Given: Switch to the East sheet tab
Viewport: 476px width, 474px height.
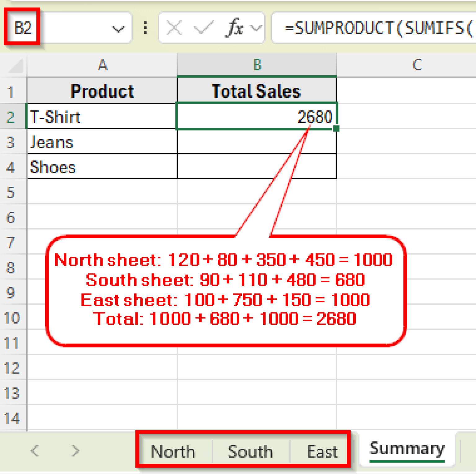Looking at the screenshot, I should click(x=322, y=451).
